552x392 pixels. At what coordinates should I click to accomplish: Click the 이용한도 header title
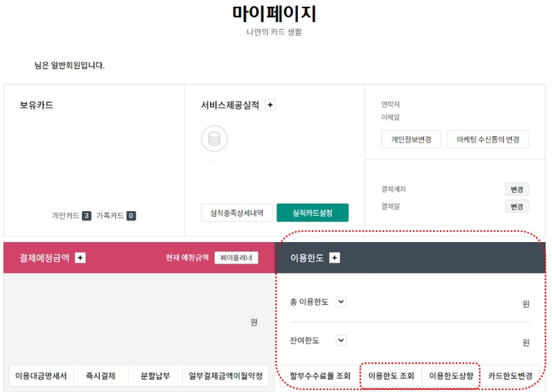(x=307, y=258)
